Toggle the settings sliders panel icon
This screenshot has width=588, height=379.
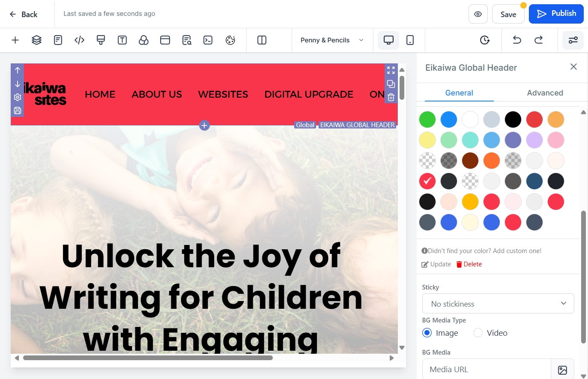[573, 40]
